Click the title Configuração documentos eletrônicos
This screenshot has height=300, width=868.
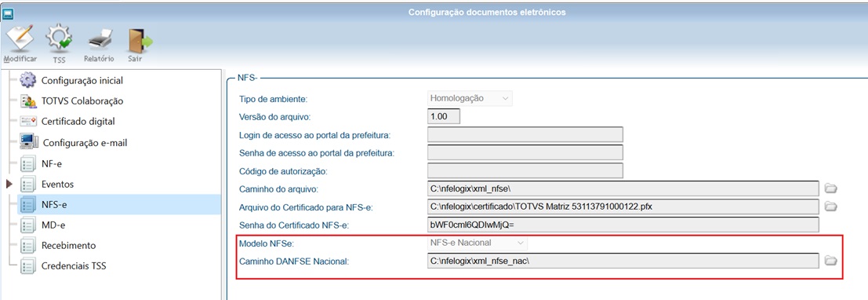pyautogui.click(x=487, y=12)
